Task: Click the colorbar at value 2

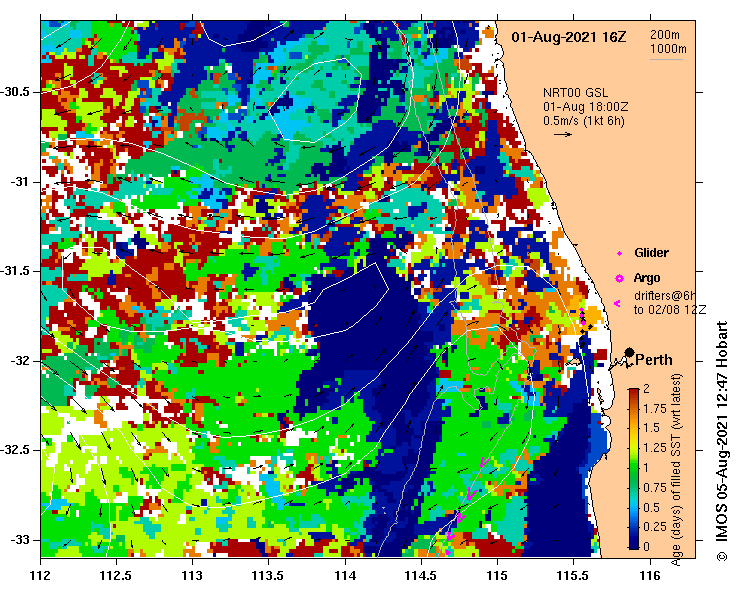Action: (x=634, y=389)
